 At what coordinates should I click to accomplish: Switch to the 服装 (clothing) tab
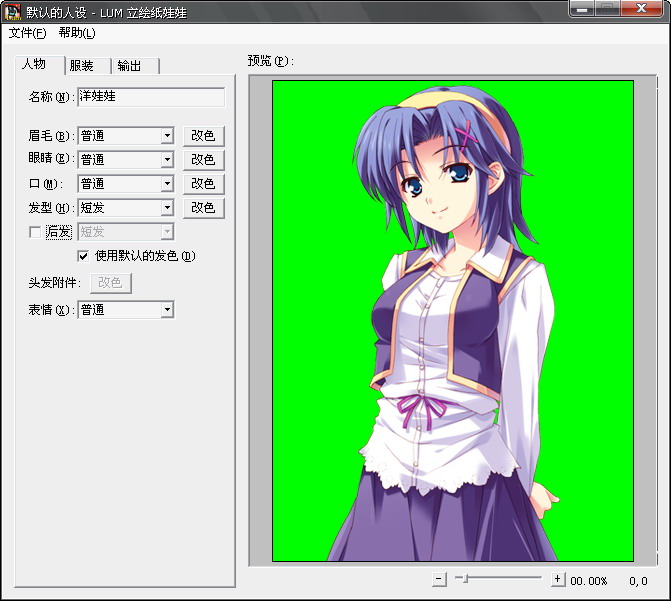82,66
